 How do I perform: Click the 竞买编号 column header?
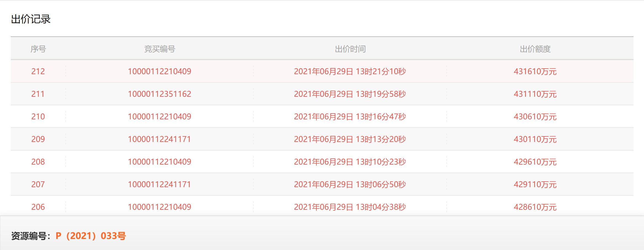click(160, 49)
